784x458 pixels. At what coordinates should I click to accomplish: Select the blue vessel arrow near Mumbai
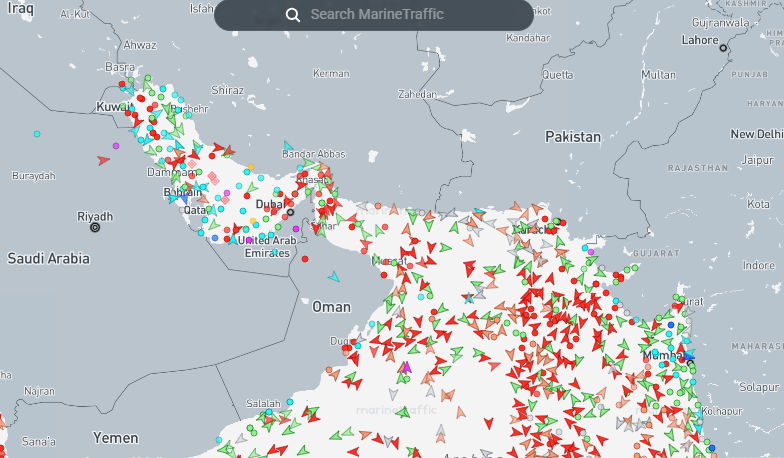pyautogui.click(x=688, y=356)
